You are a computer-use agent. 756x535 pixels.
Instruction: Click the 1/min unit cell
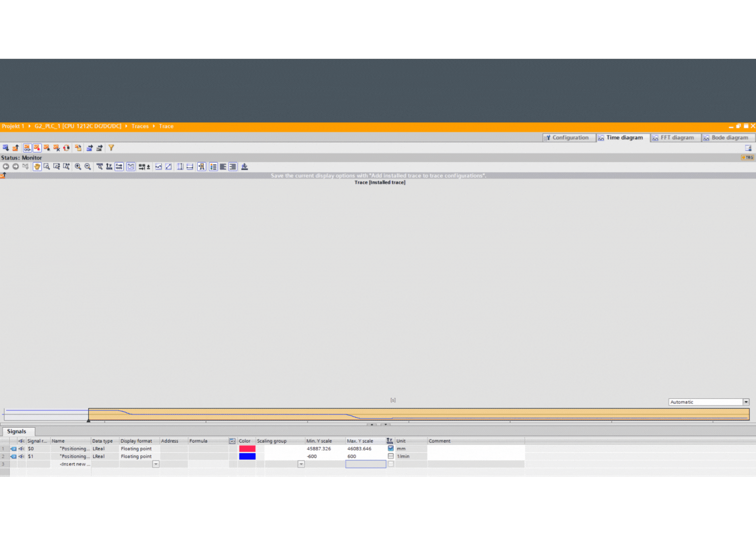coord(411,457)
